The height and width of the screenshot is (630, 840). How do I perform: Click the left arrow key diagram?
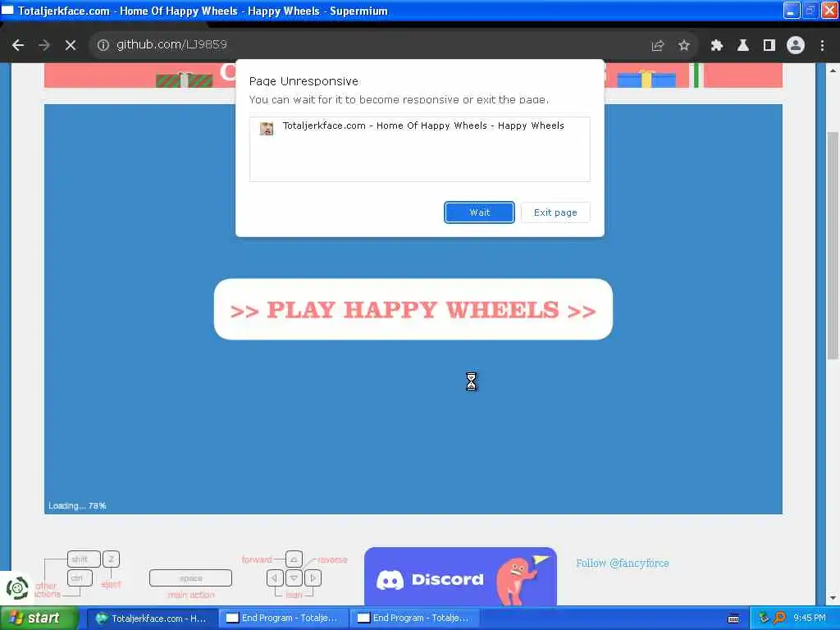[x=274, y=578]
